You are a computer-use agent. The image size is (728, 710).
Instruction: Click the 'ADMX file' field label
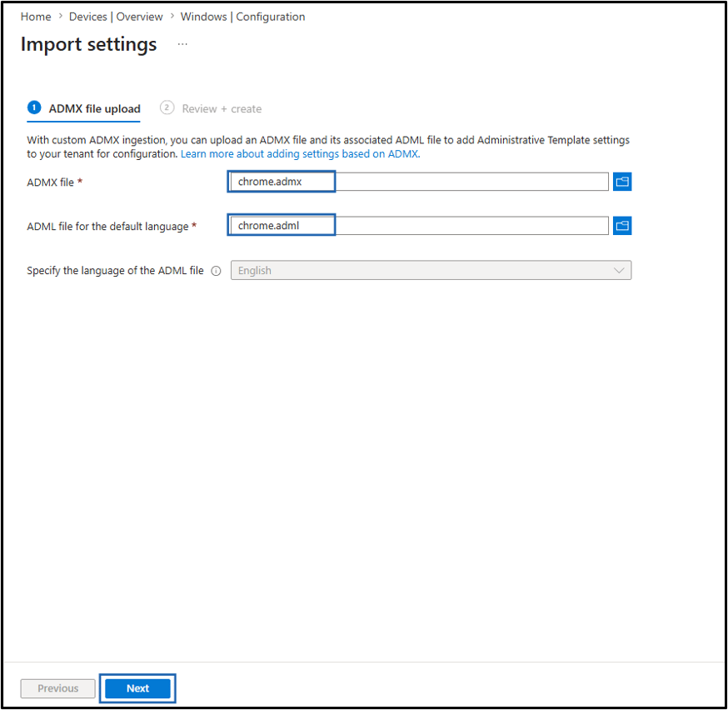tap(50, 182)
